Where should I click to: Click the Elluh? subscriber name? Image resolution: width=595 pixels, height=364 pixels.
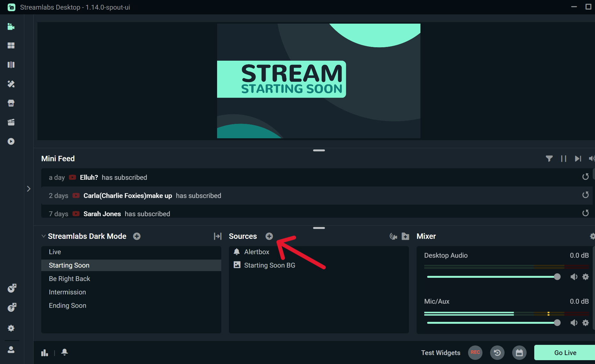point(89,178)
